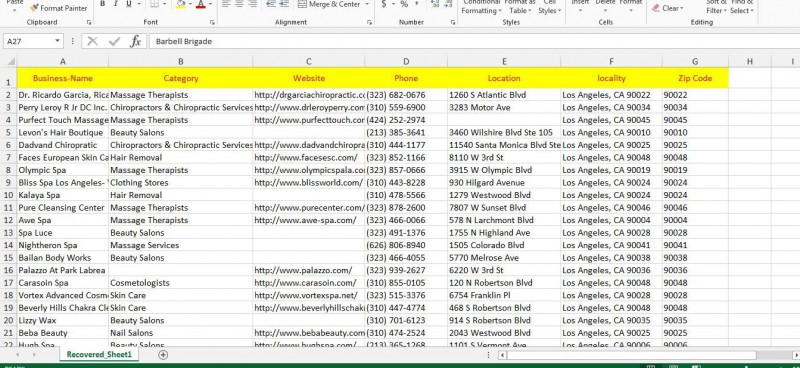The image size is (800, 368).
Task: Select column C header
Action: pyautogui.click(x=309, y=62)
